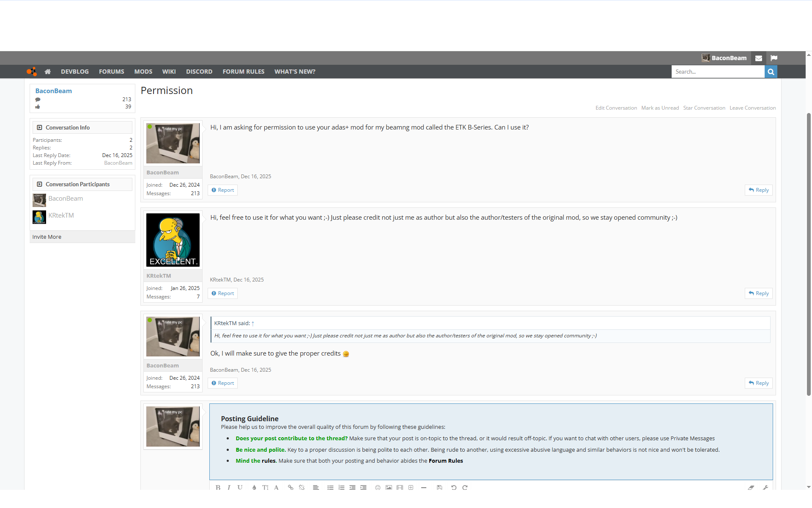Click the undo arrow in the editor

(454, 487)
